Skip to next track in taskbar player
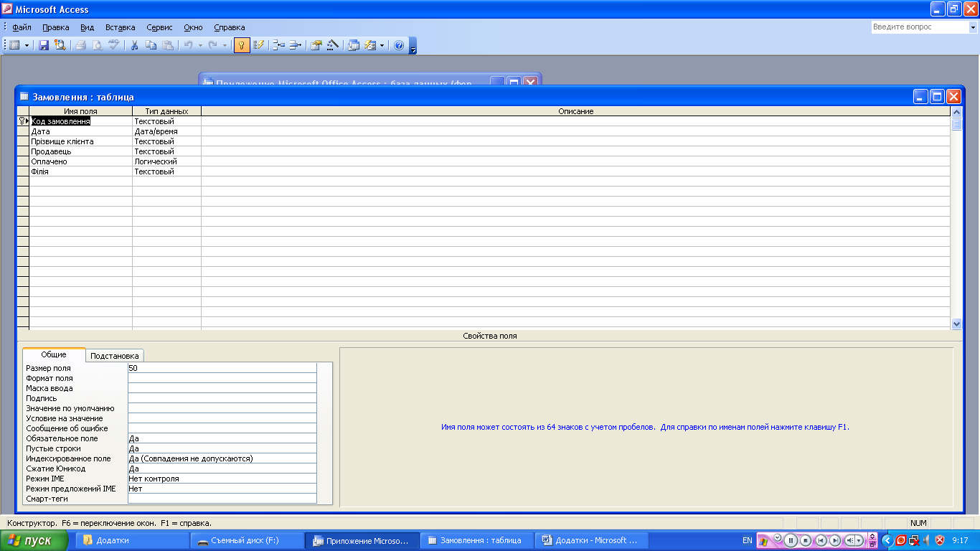Image resolution: width=980 pixels, height=551 pixels. [x=835, y=540]
